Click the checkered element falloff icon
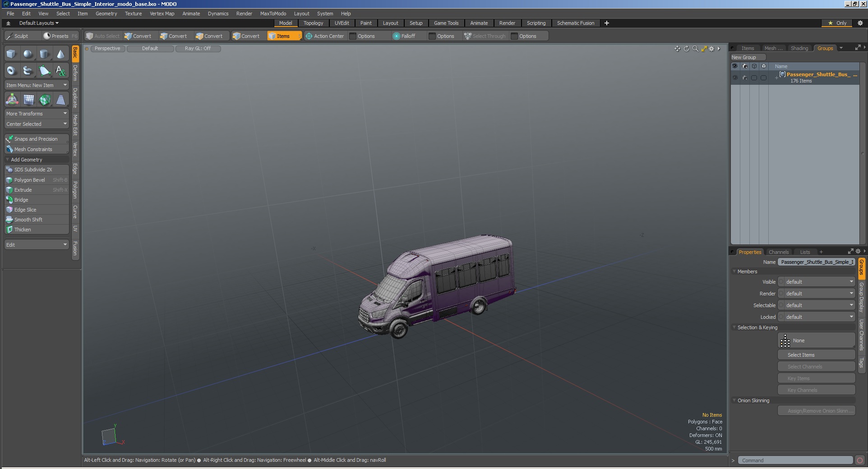 click(x=45, y=100)
